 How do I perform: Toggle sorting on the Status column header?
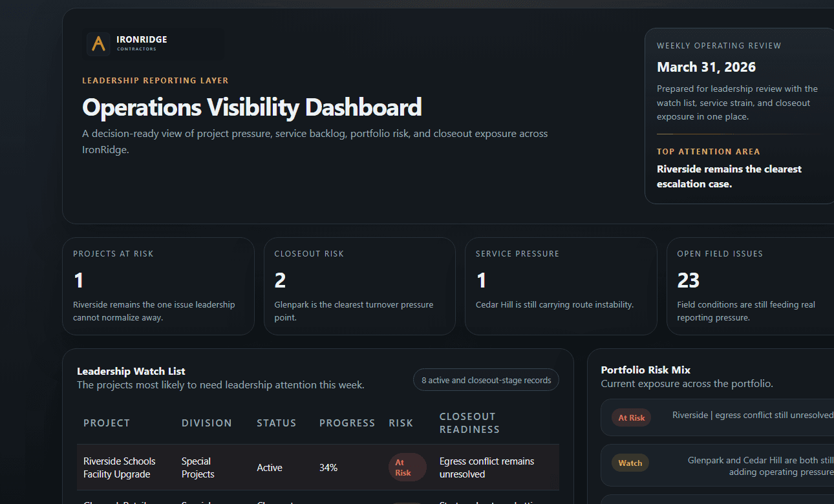pyautogui.click(x=276, y=423)
